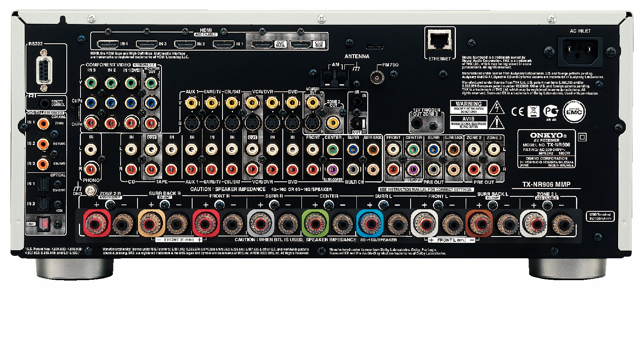Click FRONT R positive red speaker terminal
The width and height of the screenshot is (644, 351).
(x=206, y=224)
